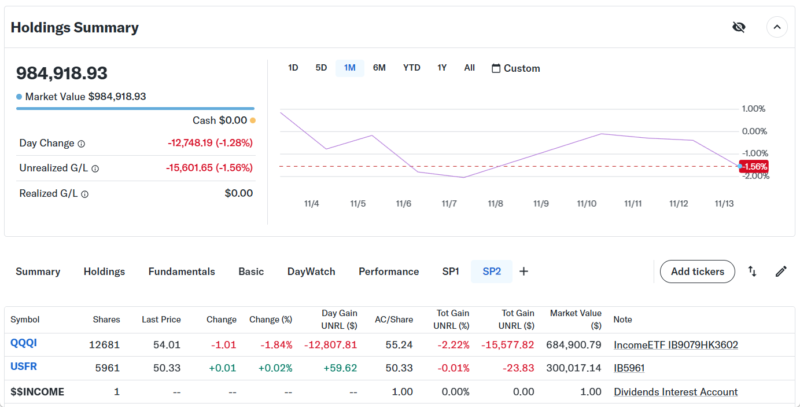This screenshot has width=800, height=407.
Task: Click the Add tickers button
Action: point(697,271)
